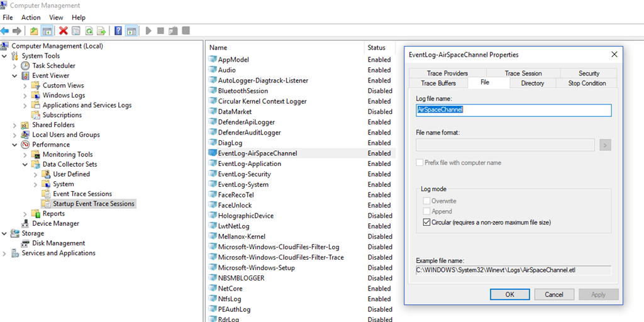Expand the Services and Applications node
The width and height of the screenshot is (644, 322).
pos(4,253)
